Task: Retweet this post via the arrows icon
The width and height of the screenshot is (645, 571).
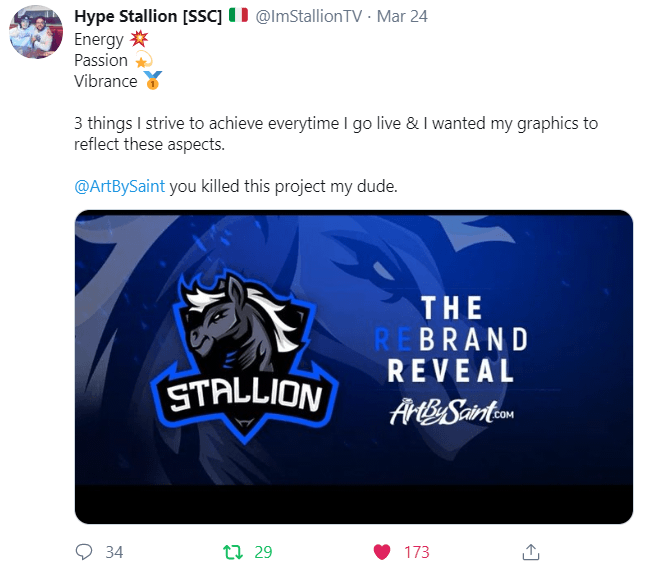Action: tap(233, 552)
